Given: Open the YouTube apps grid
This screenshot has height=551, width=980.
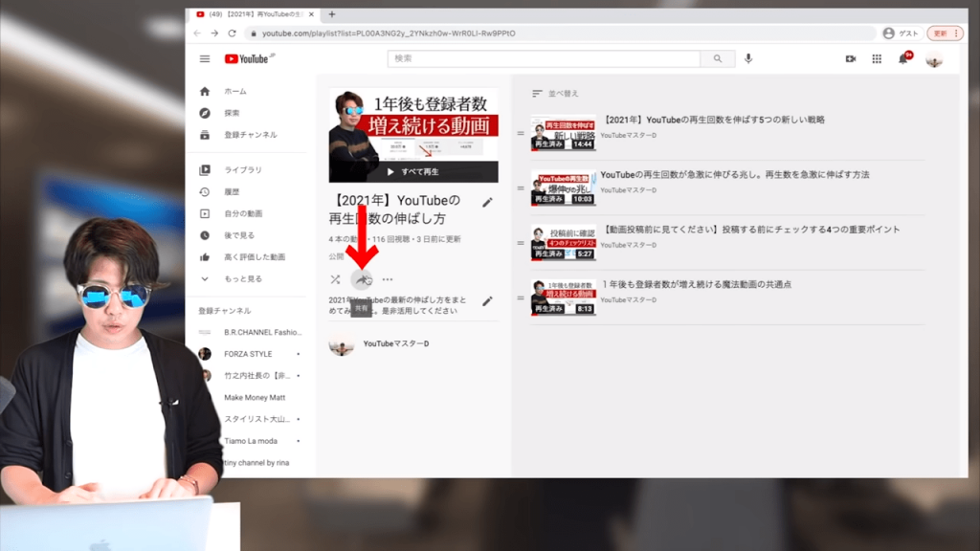Looking at the screenshot, I should click(877, 58).
